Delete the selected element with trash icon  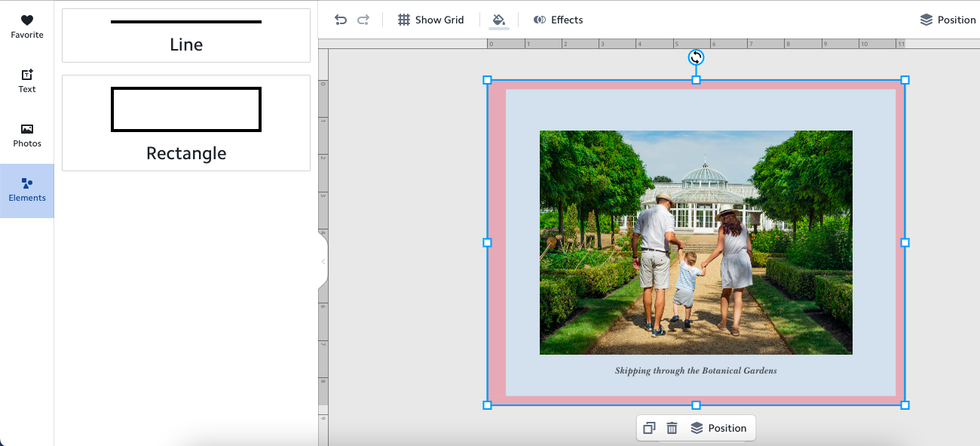pyautogui.click(x=672, y=428)
